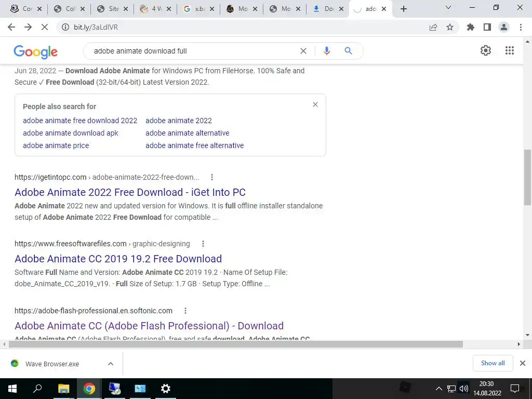The image size is (532, 399).
Task: Open the tab search dropdown arrow
Action: coord(448,7)
